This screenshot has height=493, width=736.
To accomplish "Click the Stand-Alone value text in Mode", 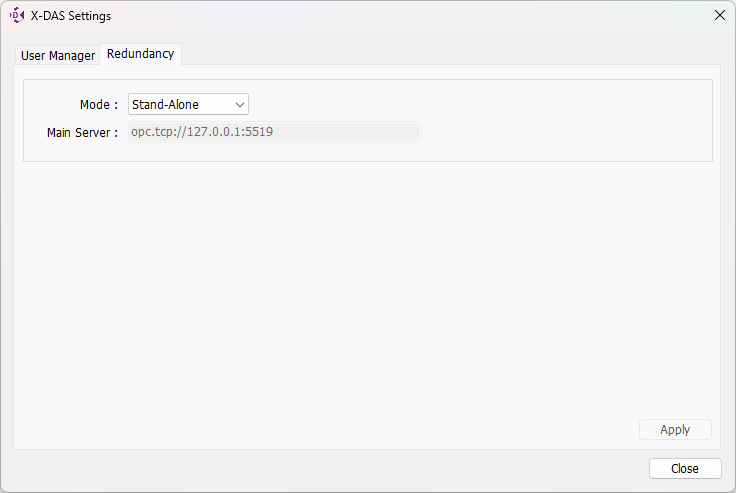I will point(166,104).
